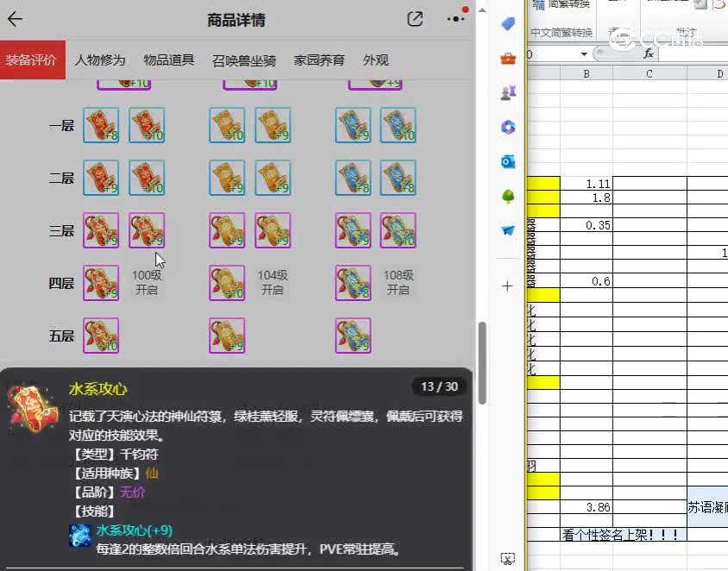Open the blue tag sidebar icon
This screenshot has width=728, height=571.
coord(508,23)
